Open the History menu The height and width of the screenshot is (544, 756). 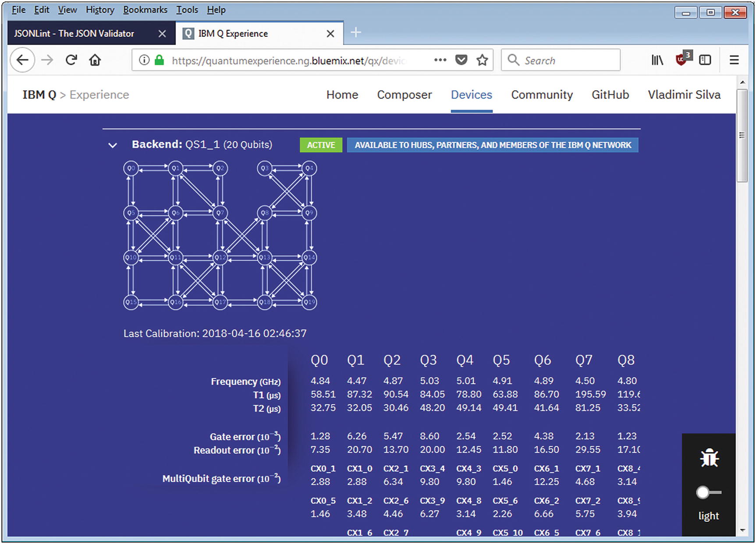coord(100,10)
